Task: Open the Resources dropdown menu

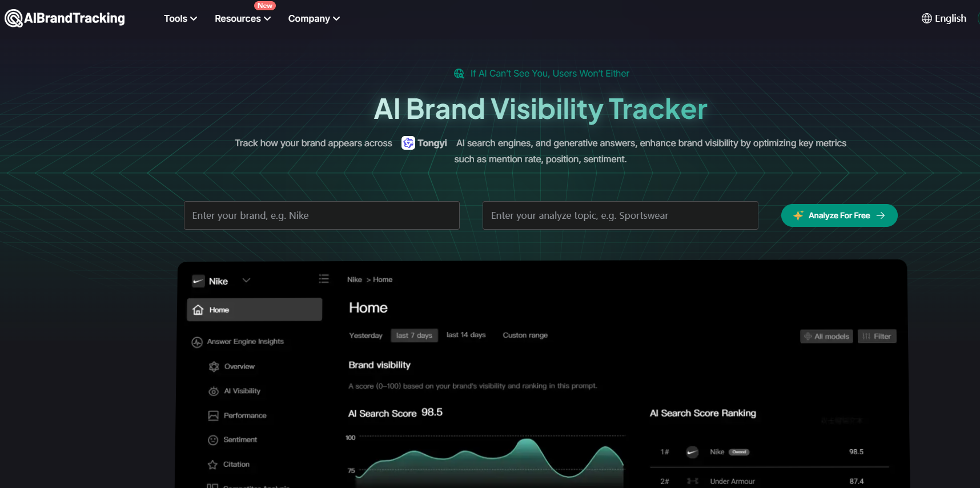Action: coord(243,18)
